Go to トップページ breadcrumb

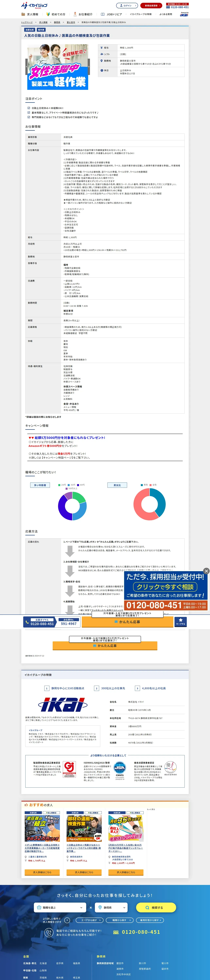tap(27, 22)
